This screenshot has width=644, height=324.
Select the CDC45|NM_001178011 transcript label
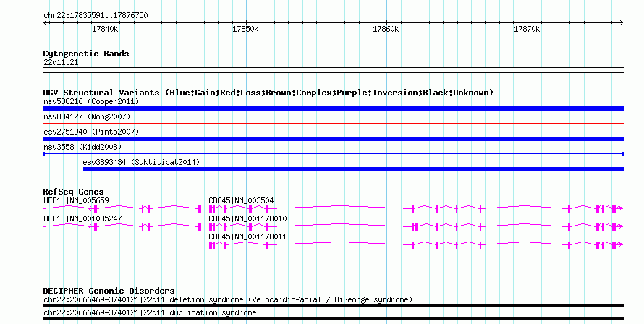[x=247, y=236]
